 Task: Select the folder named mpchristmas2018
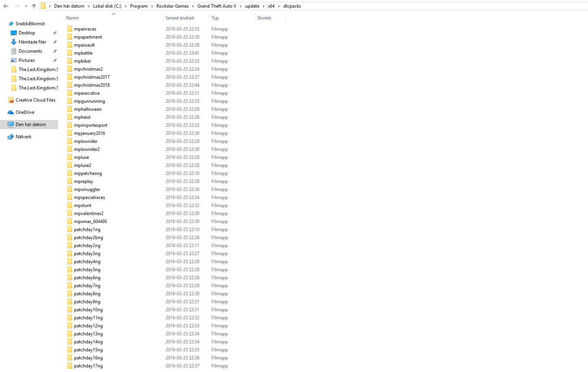point(92,85)
